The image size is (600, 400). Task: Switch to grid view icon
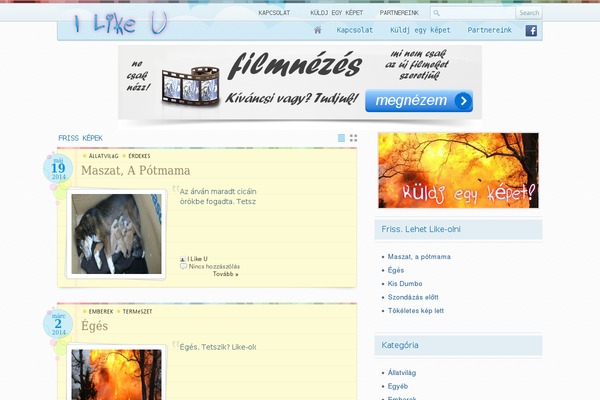tap(354, 138)
